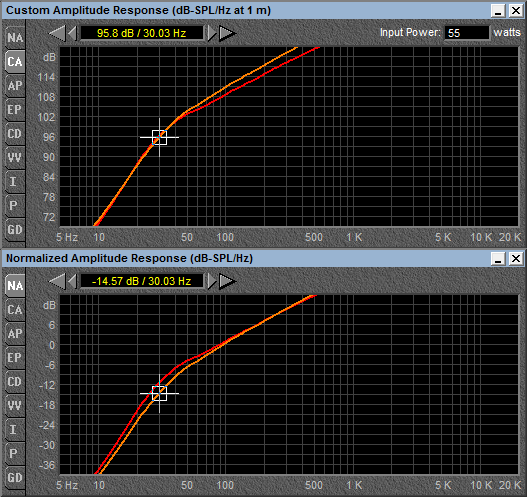The height and width of the screenshot is (498, 527).
Task: Open the EP tab in the top graph panel
Action: tap(15, 110)
